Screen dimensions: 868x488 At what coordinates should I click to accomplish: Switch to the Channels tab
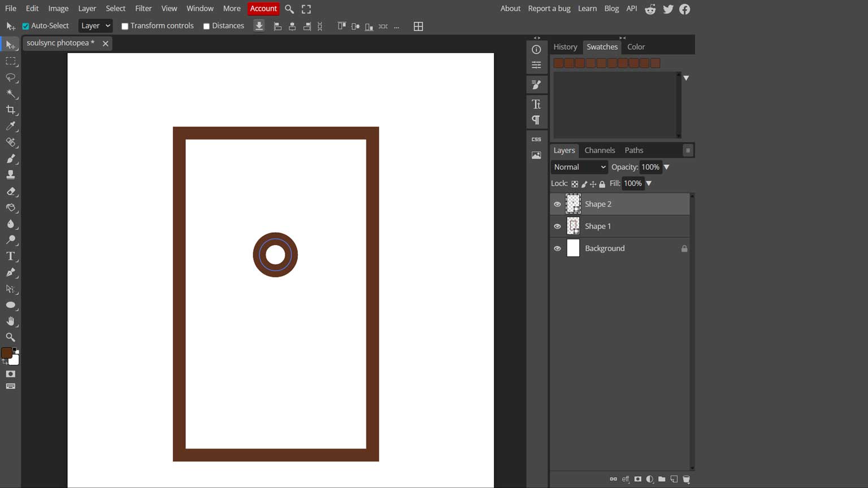pyautogui.click(x=599, y=150)
